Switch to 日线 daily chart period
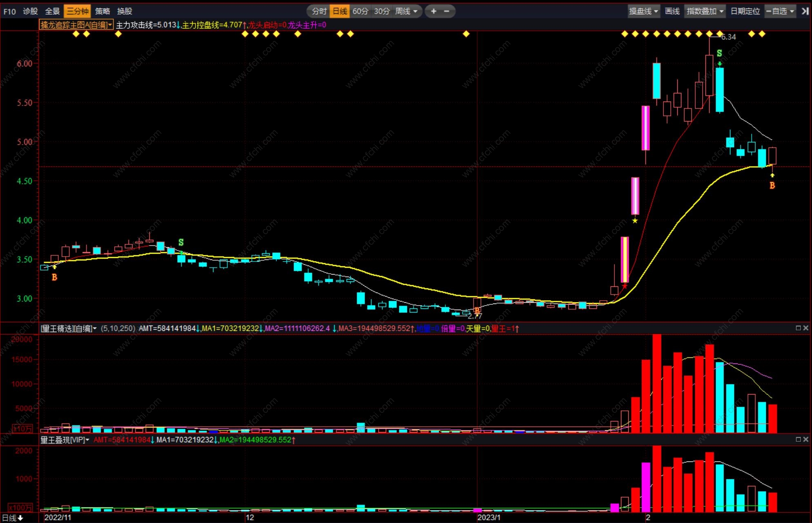This screenshot has width=812, height=523. point(340,11)
